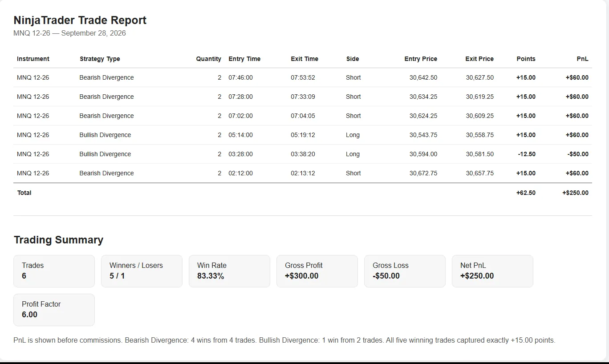Screen dimensions: 609x364
Task: Click entry time 07:46:00
Action: pyautogui.click(x=240, y=77)
